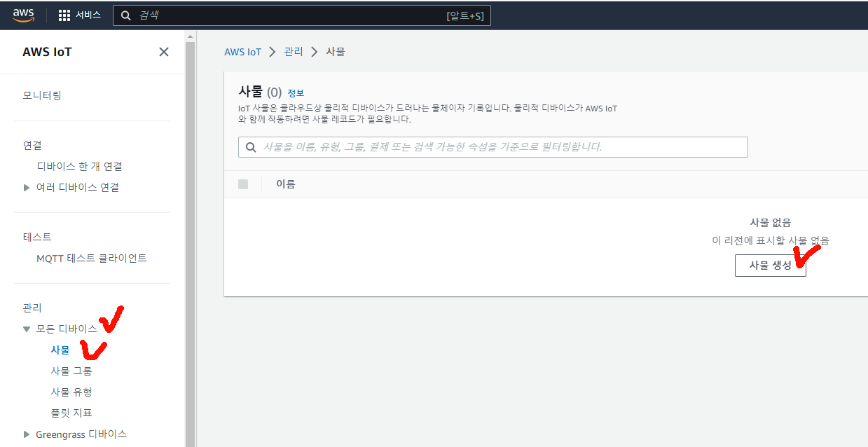Open the AWS logo home
Viewport: 868px width, 447px height.
click(x=23, y=15)
